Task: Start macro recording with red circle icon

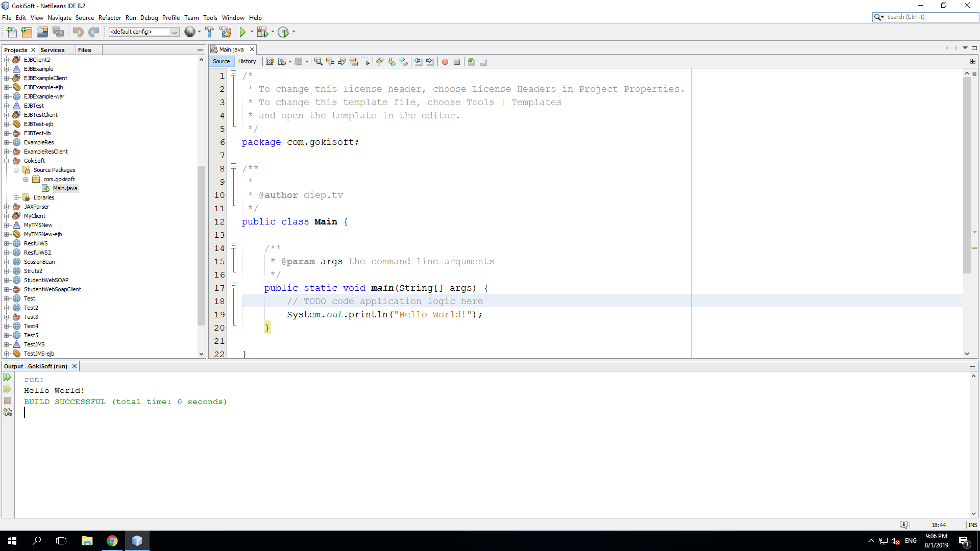Action: (x=445, y=62)
